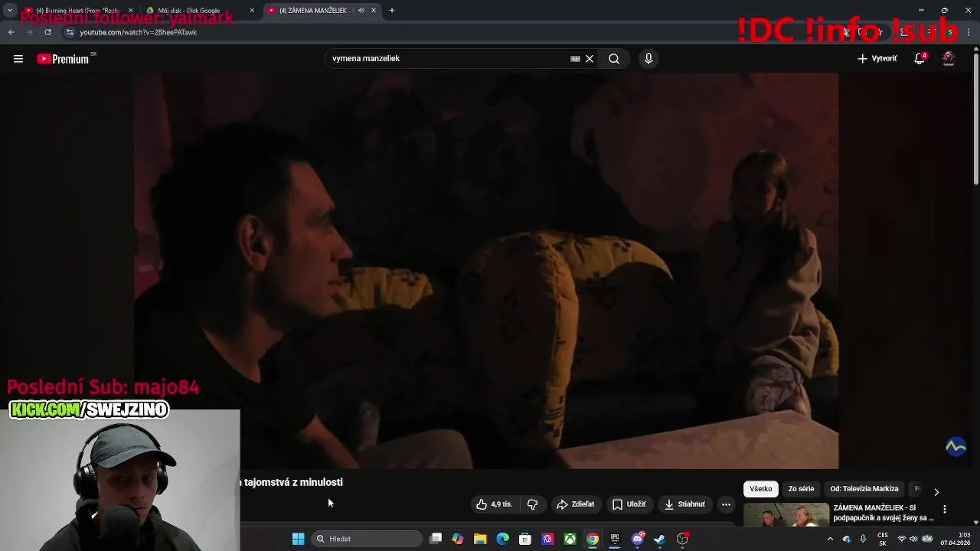Switch to Chrome in taskbar

593,539
